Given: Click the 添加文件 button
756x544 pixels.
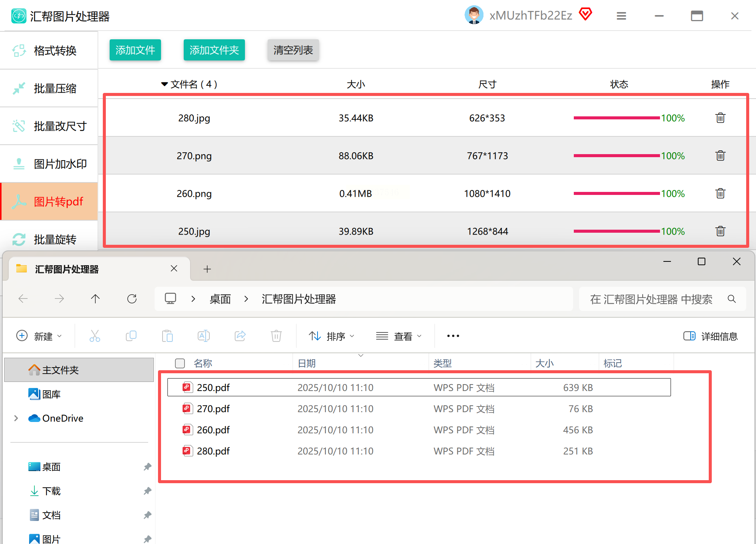Looking at the screenshot, I should (135, 50).
